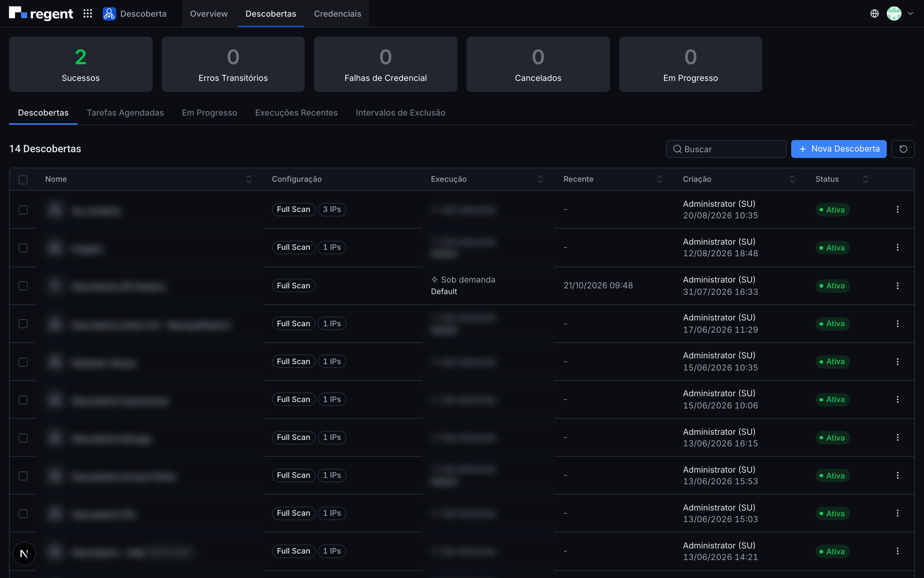Click the Nova Descoberta button
Image resolution: width=924 pixels, height=578 pixels.
(838, 149)
